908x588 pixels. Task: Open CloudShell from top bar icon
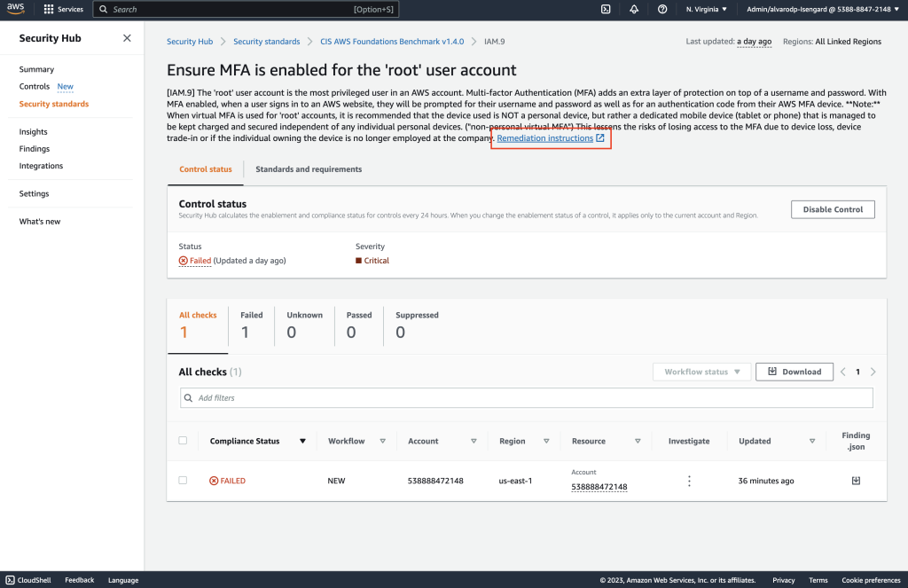[x=606, y=9]
